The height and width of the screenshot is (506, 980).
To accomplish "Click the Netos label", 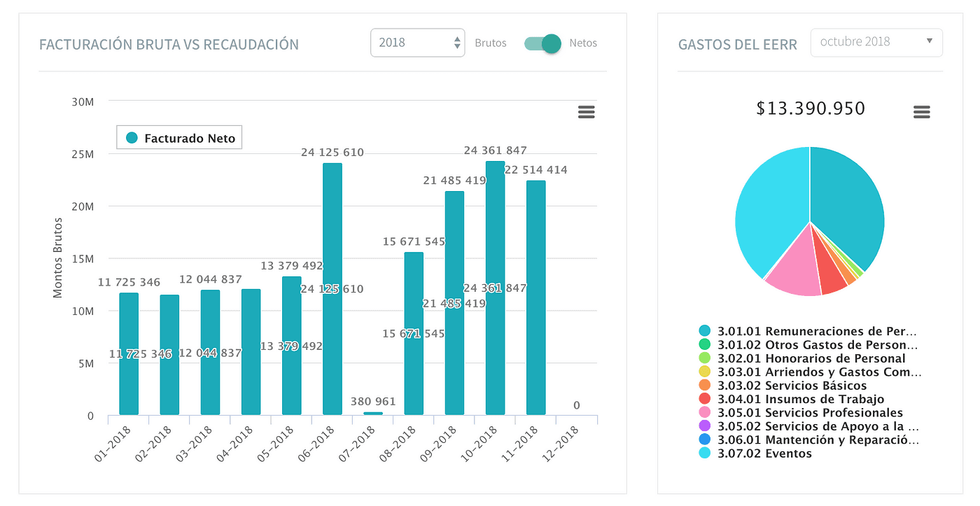I will pyautogui.click(x=583, y=43).
